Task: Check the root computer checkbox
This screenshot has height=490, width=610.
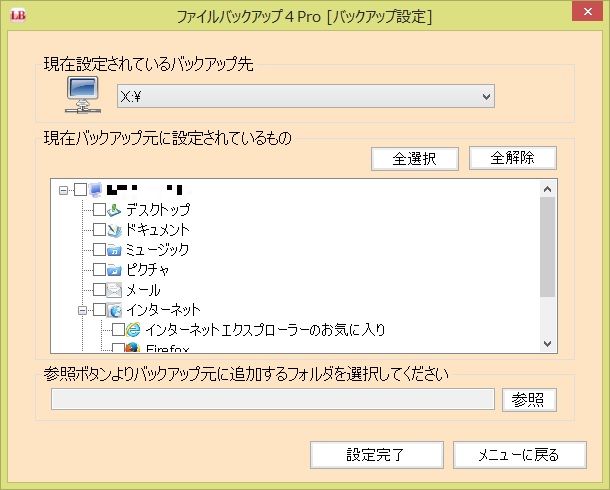Action: [81, 190]
